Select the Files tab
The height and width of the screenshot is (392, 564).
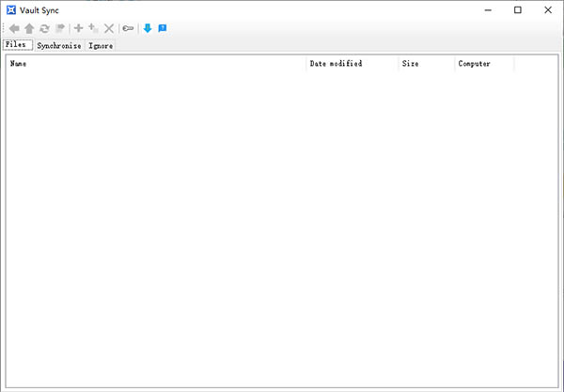(x=18, y=45)
